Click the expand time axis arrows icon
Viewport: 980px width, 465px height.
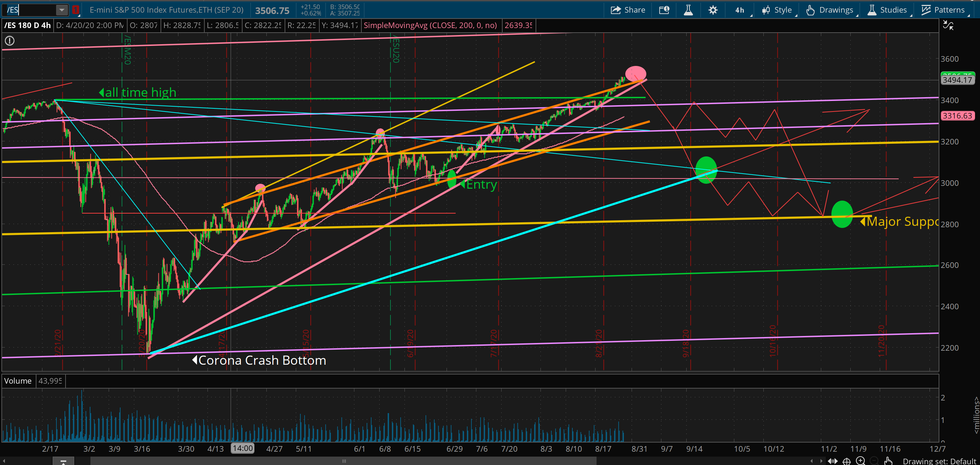pyautogui.click(x=832, y=461)
